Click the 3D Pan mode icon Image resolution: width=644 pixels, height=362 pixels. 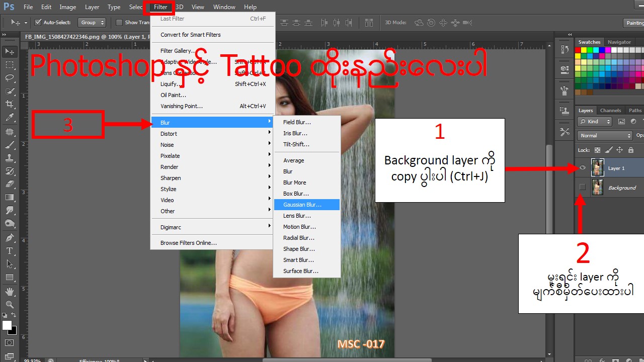(443, 23)
